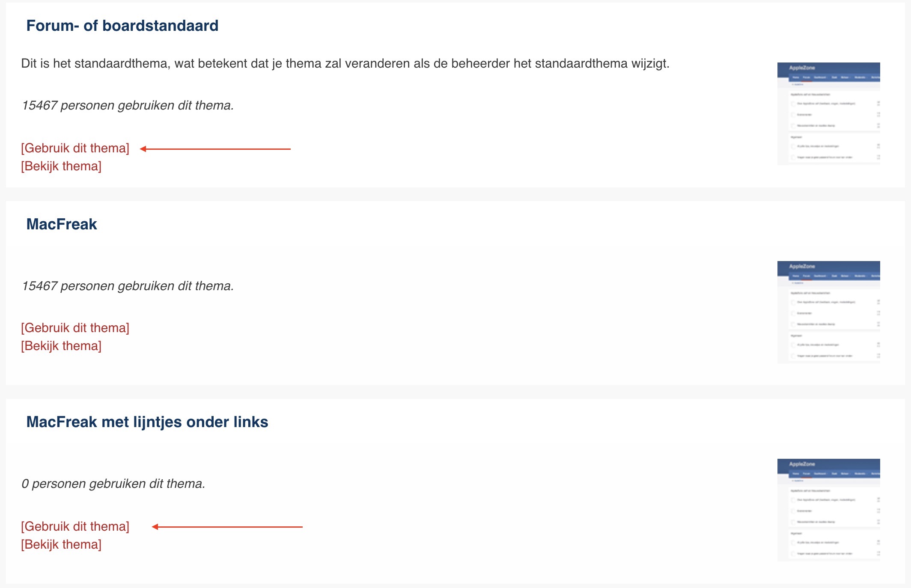Click AppleZone title in the MacFreak preview image
Screen dimensions: 911x588
[x=802, y=266]
